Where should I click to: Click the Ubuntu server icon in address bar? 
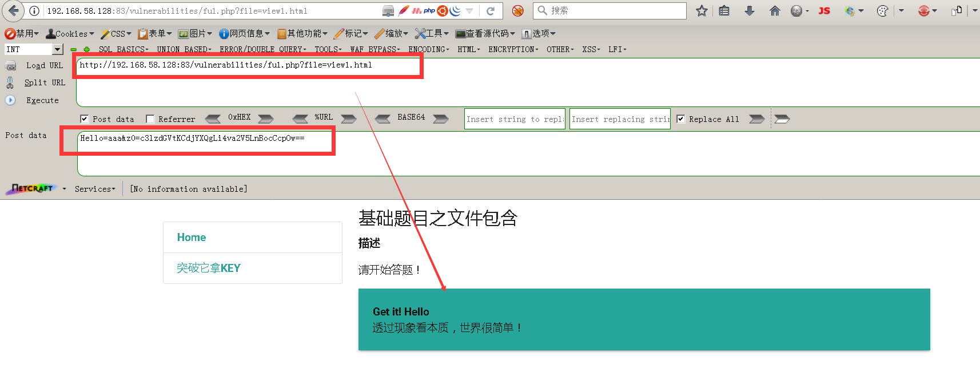(x=443, y=11)
